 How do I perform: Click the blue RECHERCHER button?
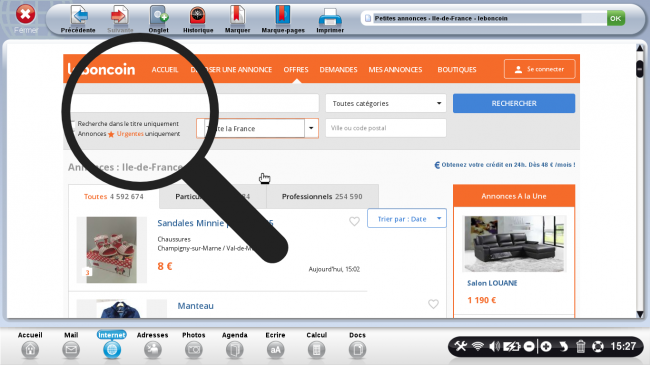[x=514, y=103]
